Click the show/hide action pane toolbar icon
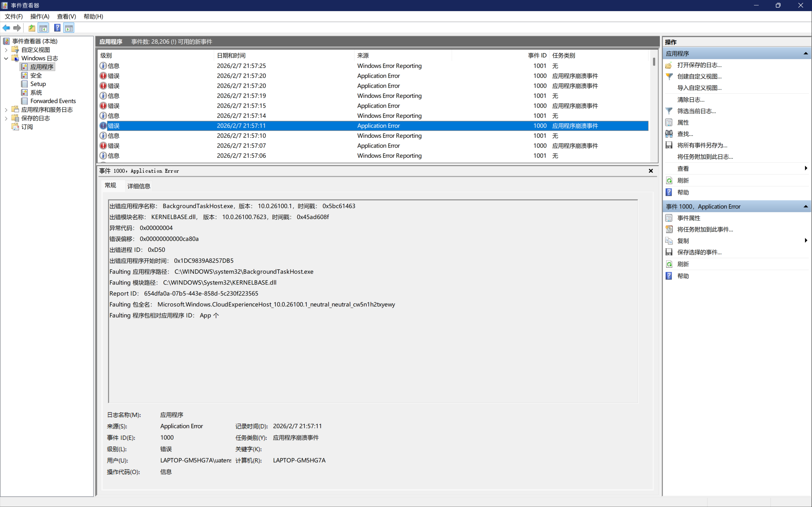 click(x=69, y=28)
